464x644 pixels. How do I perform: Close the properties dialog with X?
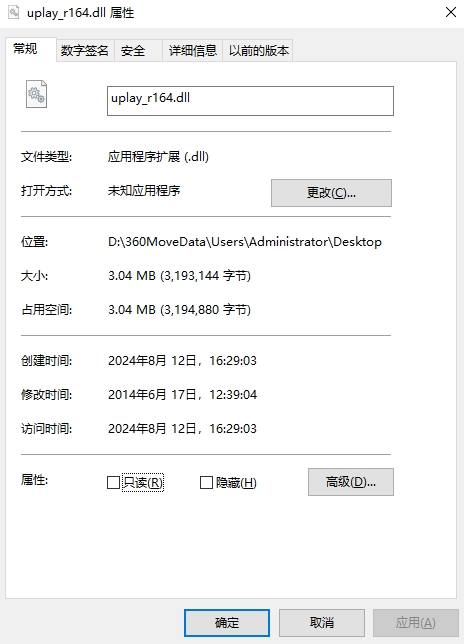click(451, 12)
